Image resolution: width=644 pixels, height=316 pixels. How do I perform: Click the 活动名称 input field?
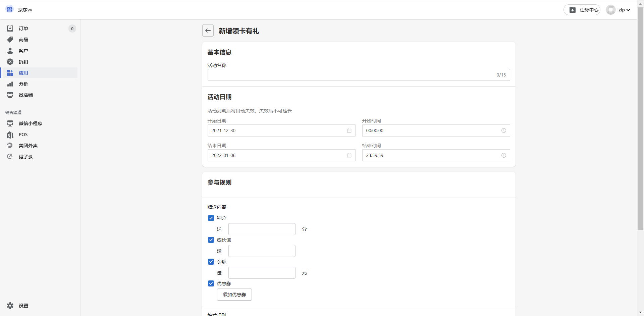point(359,75)
